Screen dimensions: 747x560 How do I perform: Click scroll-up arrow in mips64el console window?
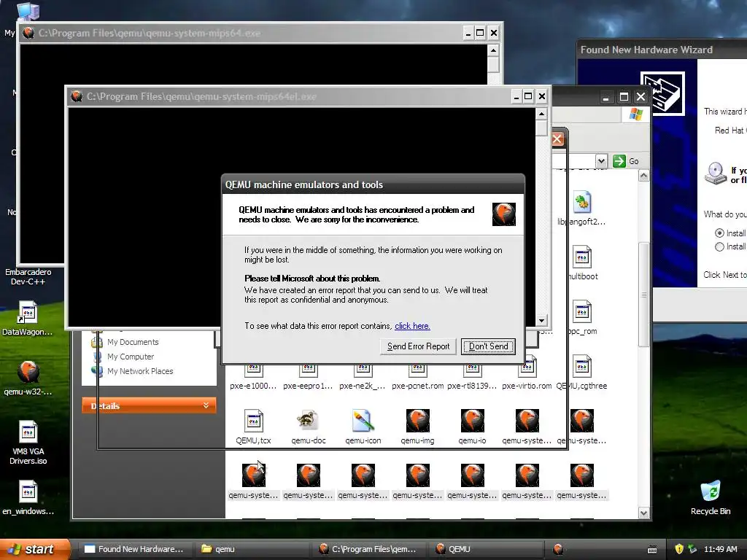tap(541, 114)
